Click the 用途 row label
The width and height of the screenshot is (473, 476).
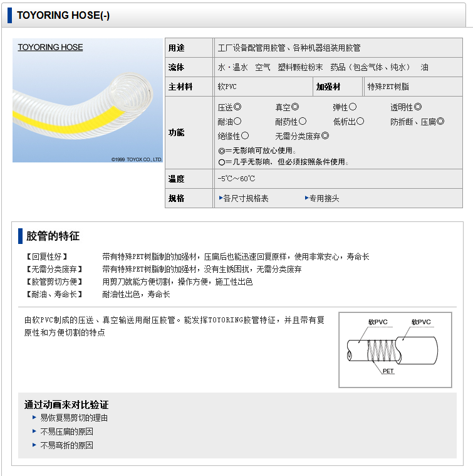click(177, 48)
